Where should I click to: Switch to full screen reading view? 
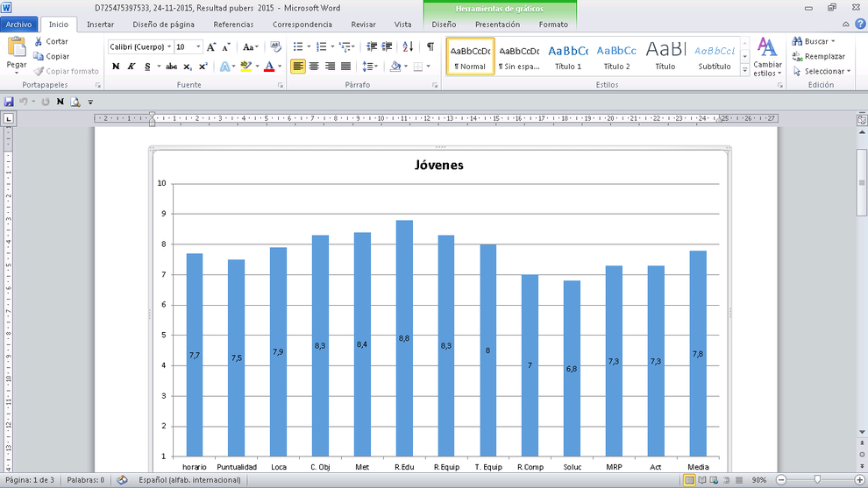coord(701,480)
